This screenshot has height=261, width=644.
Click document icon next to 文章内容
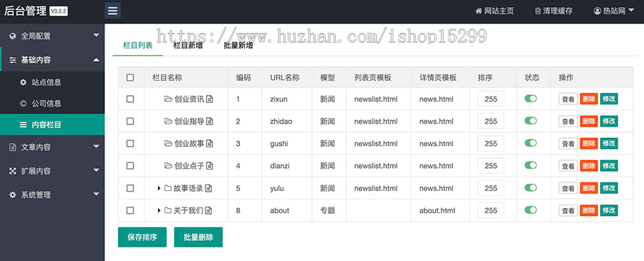tap(13, 147)
